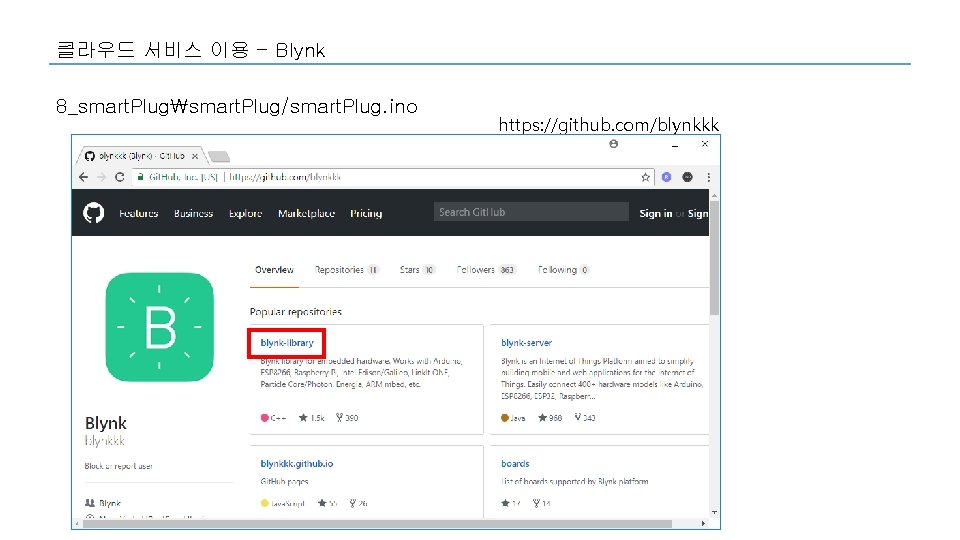Select the Overview tab
Viewport: 960px width, 540px height.
point(274,269)
